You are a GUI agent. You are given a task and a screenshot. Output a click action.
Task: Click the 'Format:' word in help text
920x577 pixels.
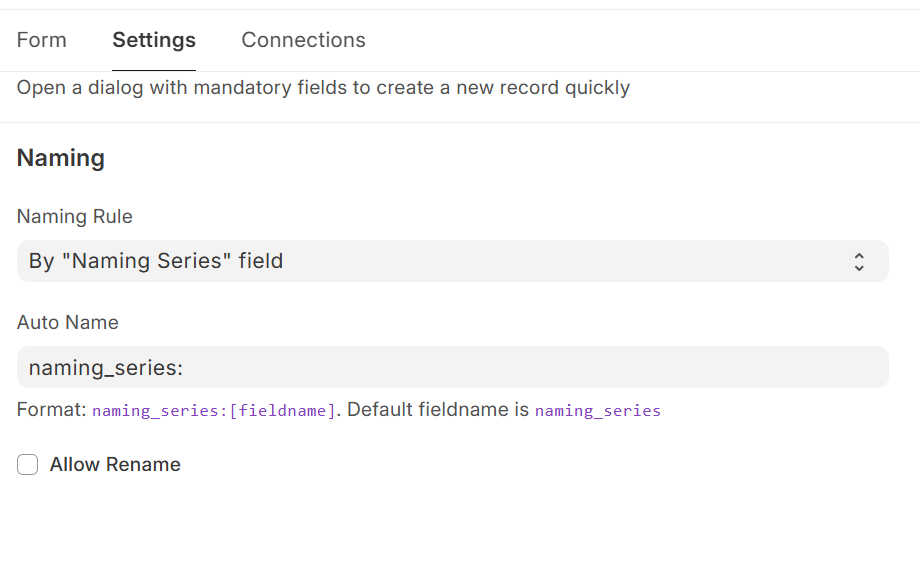[52, 410]
